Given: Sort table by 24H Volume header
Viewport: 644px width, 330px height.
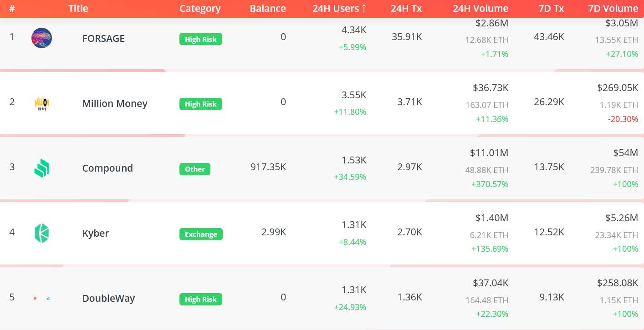Looking at the screenshot, I should (480, 9).
